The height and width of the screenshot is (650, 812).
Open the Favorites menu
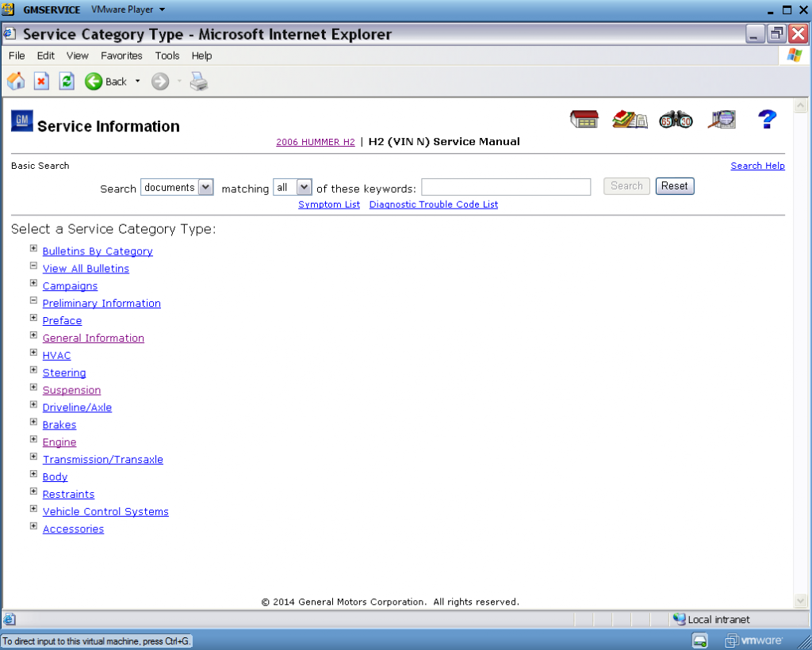pyautogui.click(x=121, y=55)
